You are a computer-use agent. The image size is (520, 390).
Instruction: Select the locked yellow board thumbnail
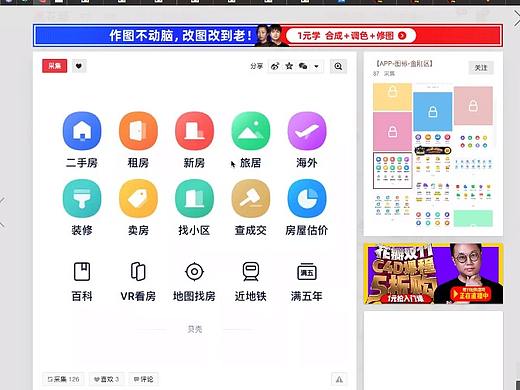tap(392, 97)
